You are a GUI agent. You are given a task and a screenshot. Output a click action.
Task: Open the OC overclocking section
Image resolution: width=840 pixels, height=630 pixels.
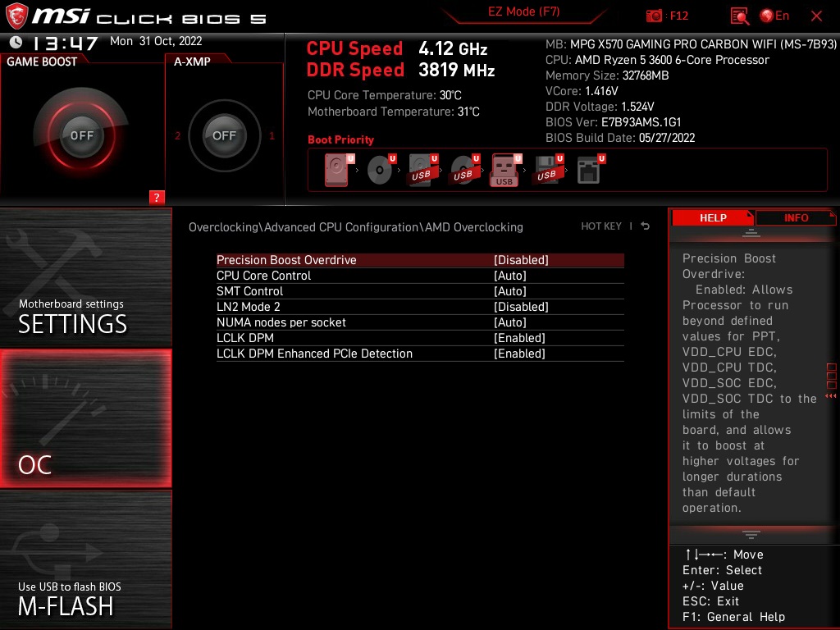point(85,418)
